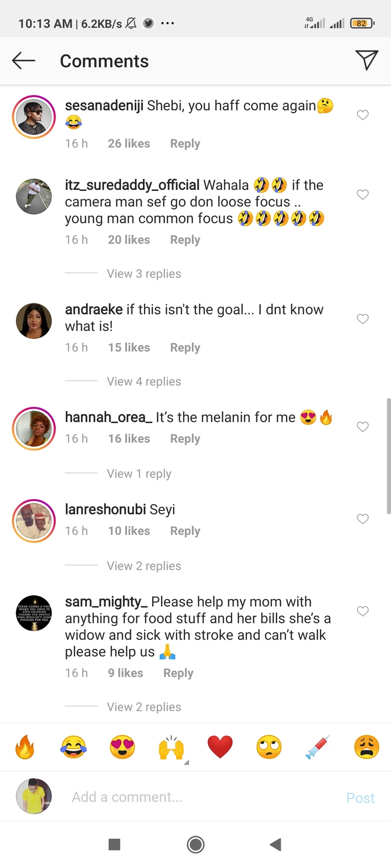Open lanreshonubi's profile via username
The image size is (391, 868).
pyautogui.click(x=105, y=509)
